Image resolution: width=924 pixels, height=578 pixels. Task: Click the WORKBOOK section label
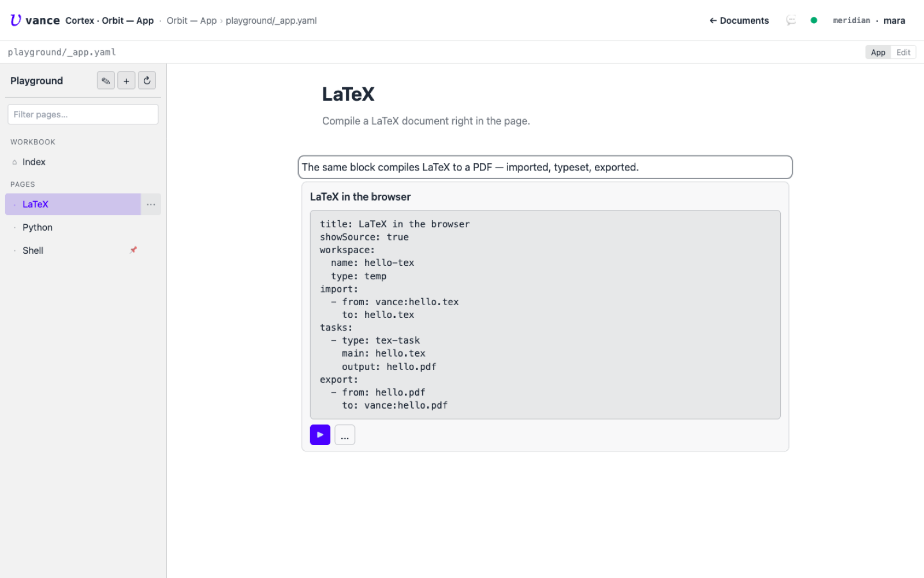point(33,142)
